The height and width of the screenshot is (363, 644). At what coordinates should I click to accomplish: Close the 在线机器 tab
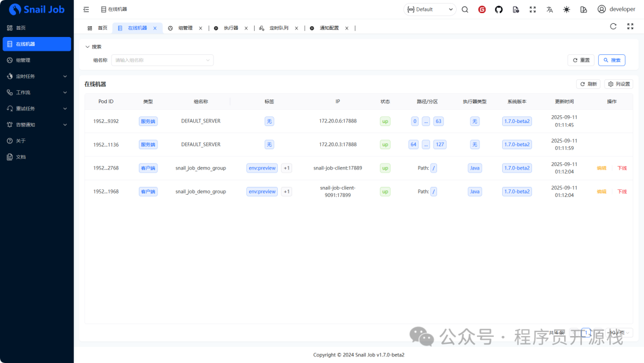coord(155,29)
